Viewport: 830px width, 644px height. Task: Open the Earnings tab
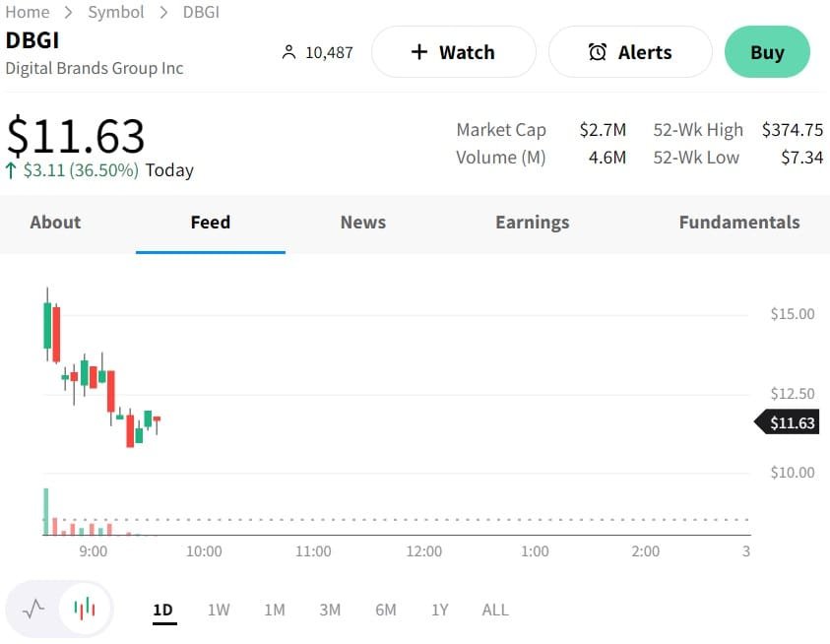click(533, 223)
